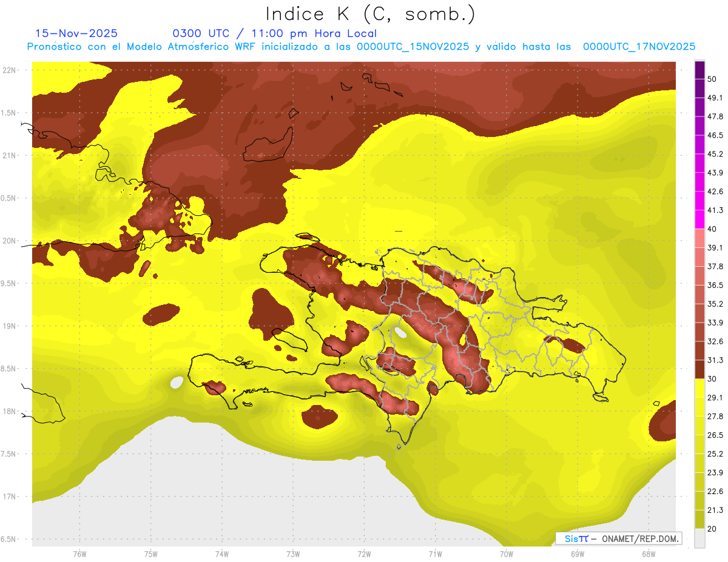The height and width of the screenshot is (562, 728).
Task: Select the salmon swatch between 39.1 and 40
Action: (x=700, y=238)
